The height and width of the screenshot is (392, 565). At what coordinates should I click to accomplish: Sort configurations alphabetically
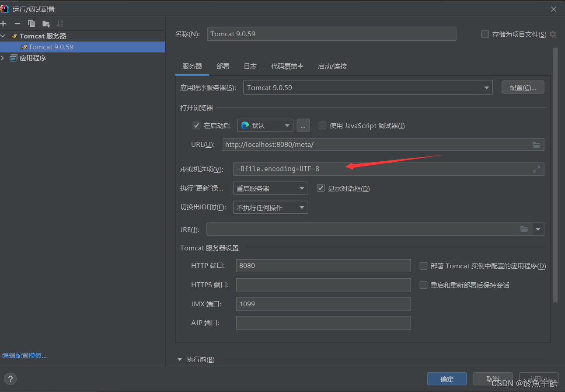(60, 24)
